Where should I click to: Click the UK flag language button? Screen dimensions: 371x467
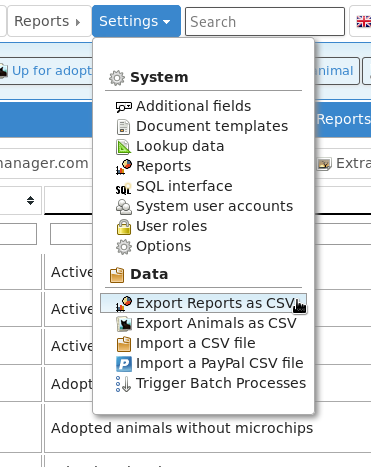tap(363, 22)
